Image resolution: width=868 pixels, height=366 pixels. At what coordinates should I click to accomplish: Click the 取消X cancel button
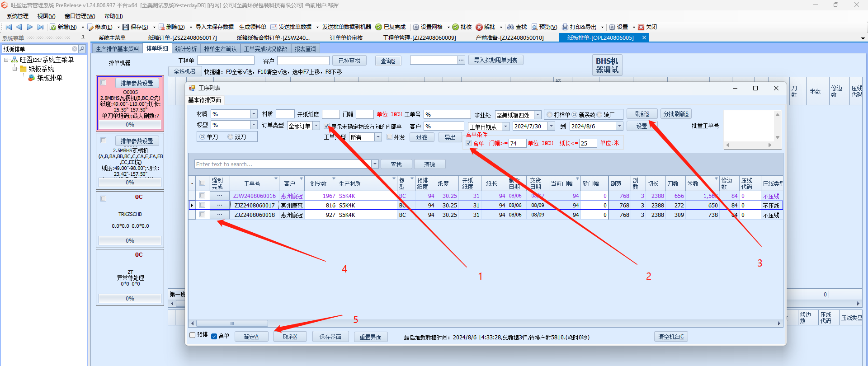[x=290, y=337]
